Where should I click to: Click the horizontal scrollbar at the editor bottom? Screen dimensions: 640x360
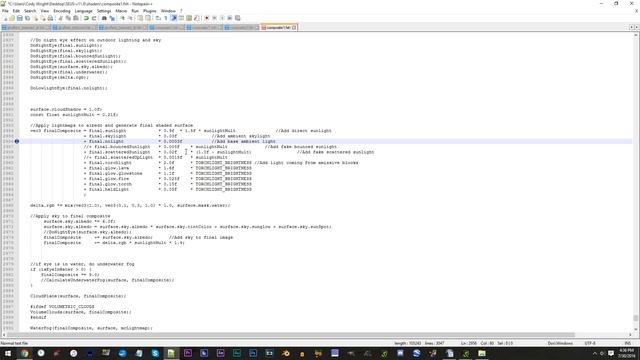(290, 335)
